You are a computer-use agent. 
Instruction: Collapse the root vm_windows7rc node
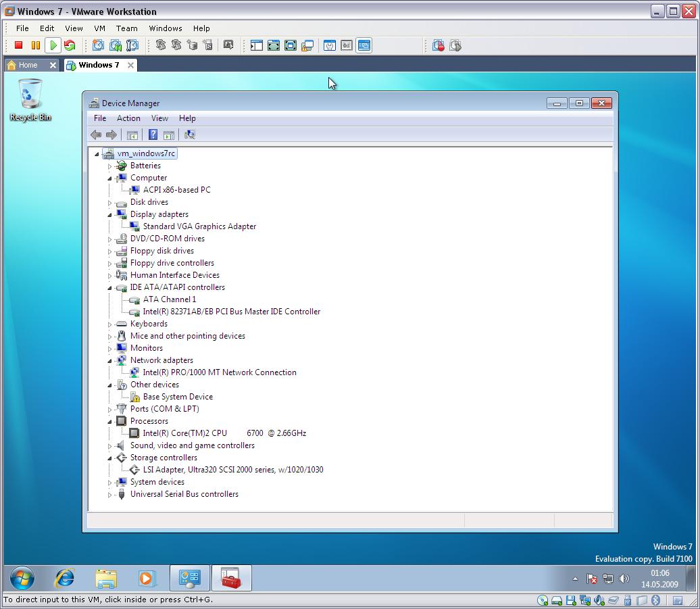coord(97,154)
